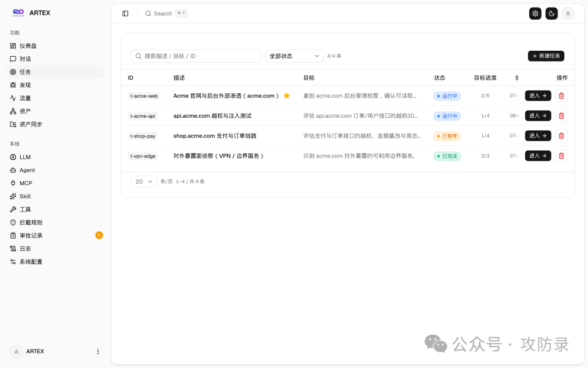
Task: Click the 描述 column header
Action: [179, 78]
